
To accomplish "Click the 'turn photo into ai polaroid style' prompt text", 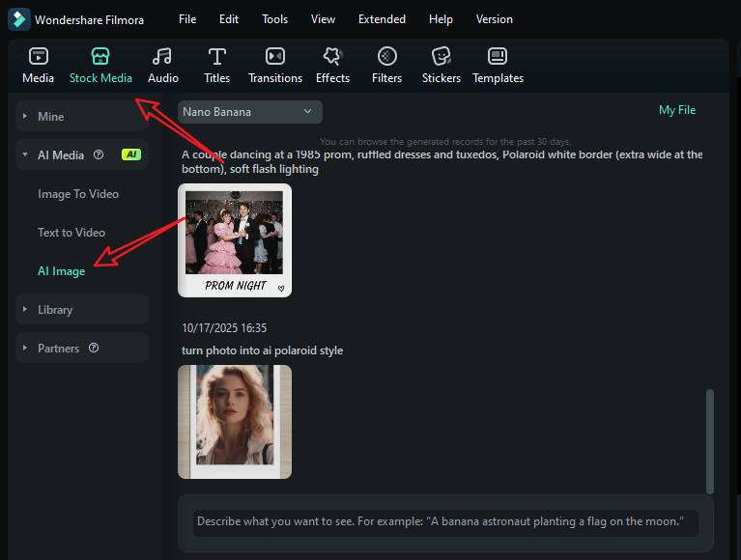I will 262,350.
